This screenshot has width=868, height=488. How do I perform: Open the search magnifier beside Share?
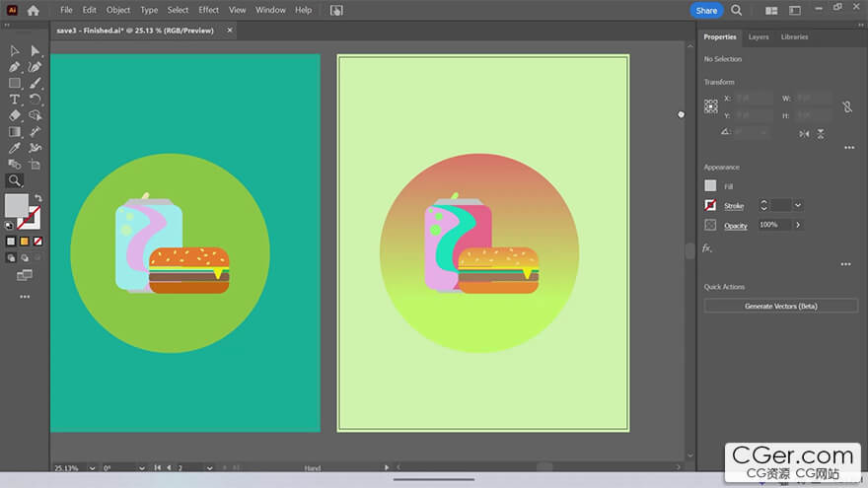[x=737, y=10]
